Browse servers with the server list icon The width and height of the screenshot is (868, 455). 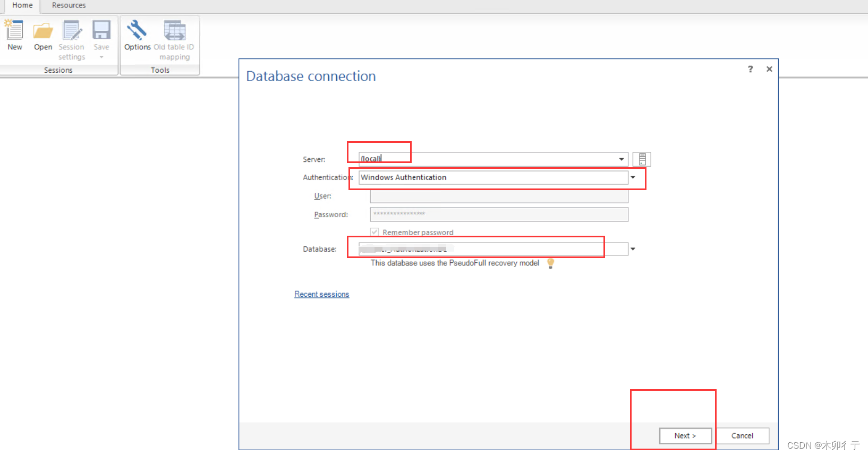pos(642,159)
